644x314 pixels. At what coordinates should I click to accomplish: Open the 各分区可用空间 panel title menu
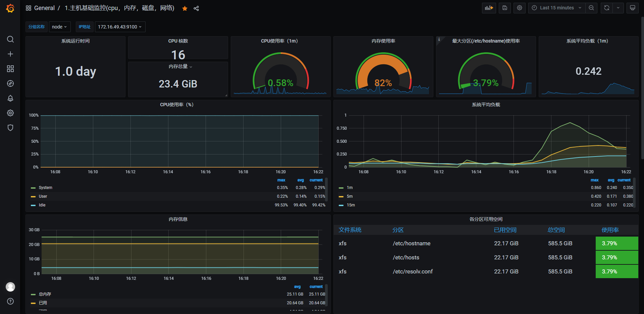click(486, 219)
